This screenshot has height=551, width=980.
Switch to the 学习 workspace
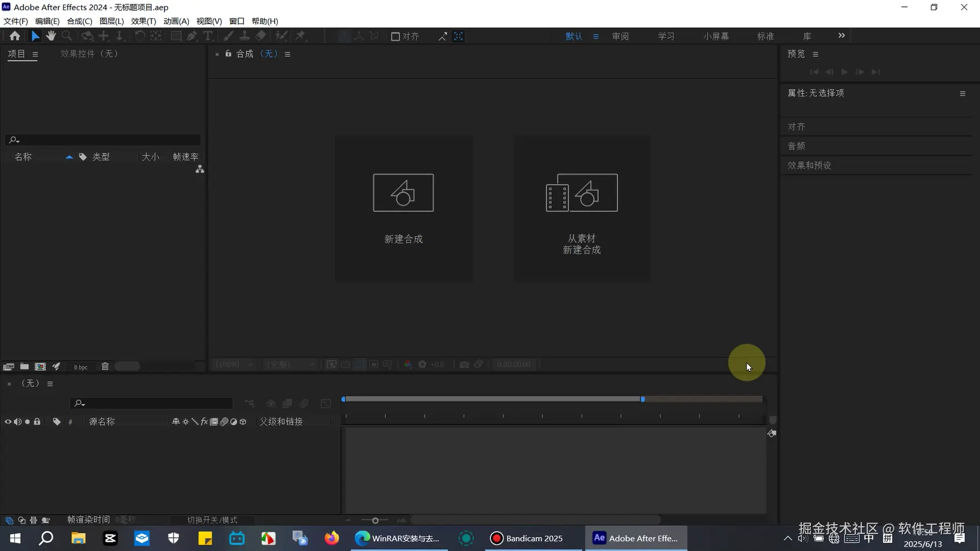666,36
